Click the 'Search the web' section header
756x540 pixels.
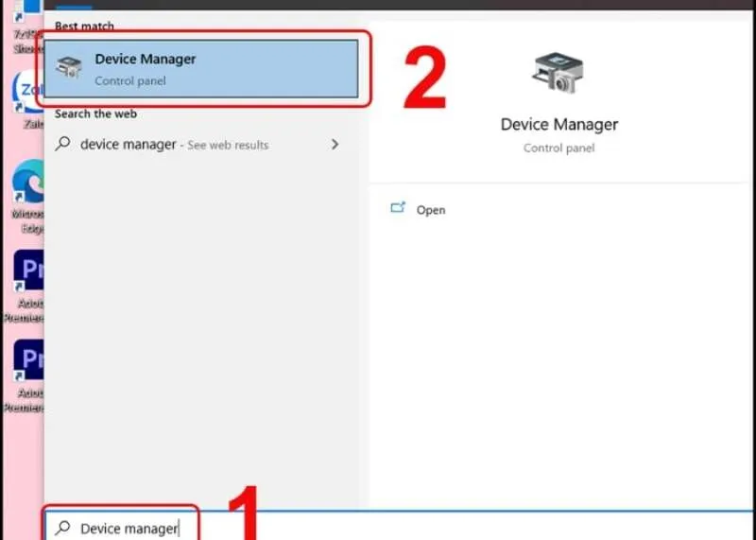(95, 114)
